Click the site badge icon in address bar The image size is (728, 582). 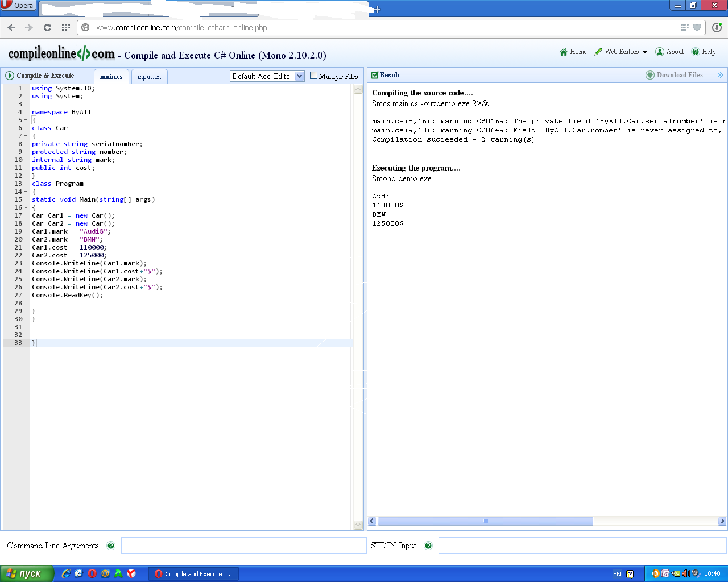(85, 27)
